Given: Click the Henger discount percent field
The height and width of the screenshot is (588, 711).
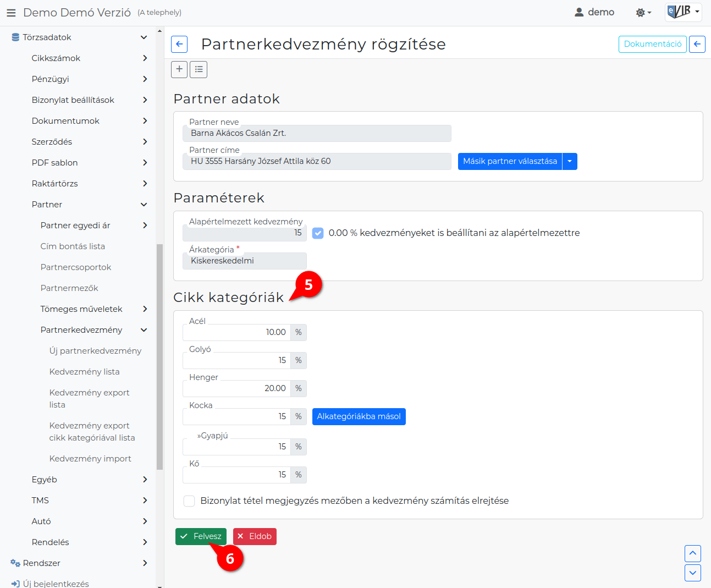Looking at the screenshot, I should pos(236,388).
